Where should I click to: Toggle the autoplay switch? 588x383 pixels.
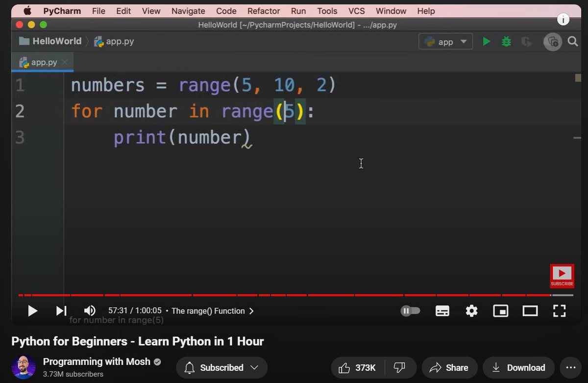click(x=410, y=311)
